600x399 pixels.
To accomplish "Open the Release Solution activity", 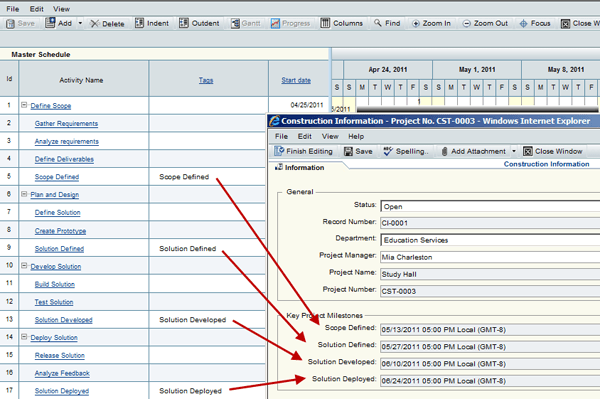I will (x=60, y=355).
